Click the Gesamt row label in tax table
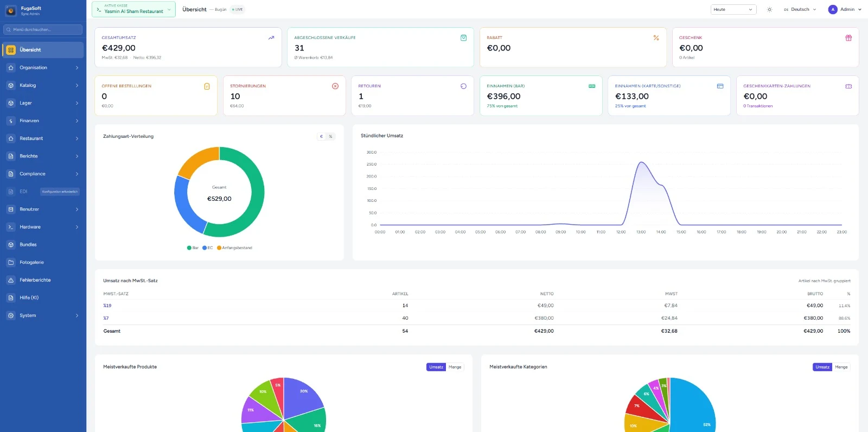 point(112,331)
